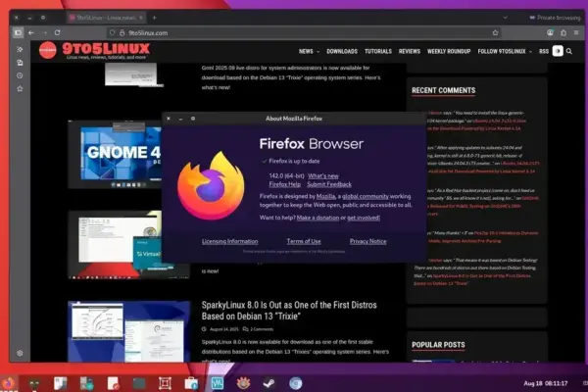The height and width of the screenshot is (392, 588).
Task: Open the VirtualBox article thumbnail
Action: [116, 245]
